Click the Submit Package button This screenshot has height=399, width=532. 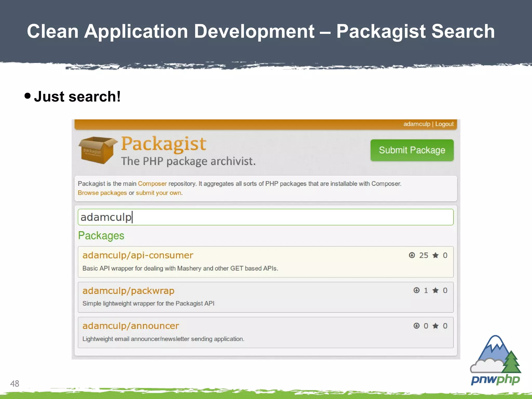[412, 150]
